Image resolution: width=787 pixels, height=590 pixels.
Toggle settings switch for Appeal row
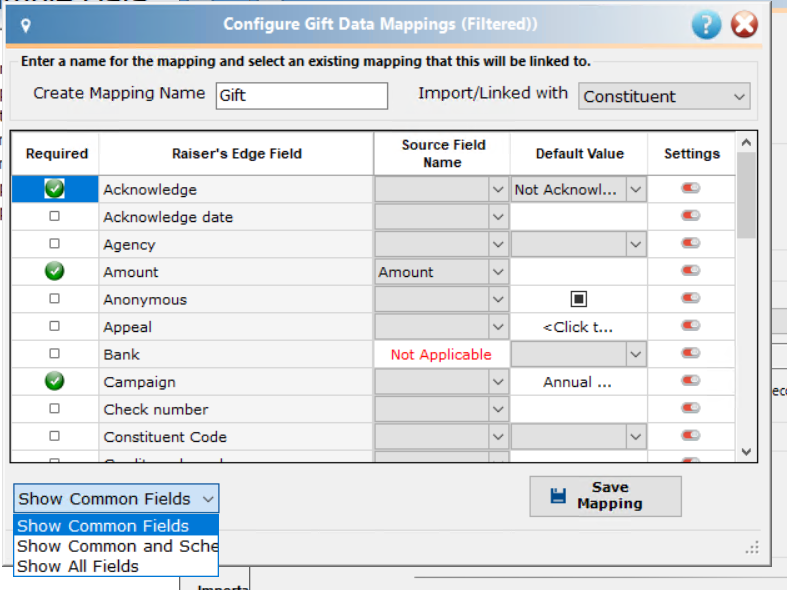click(x=691, y=326)
